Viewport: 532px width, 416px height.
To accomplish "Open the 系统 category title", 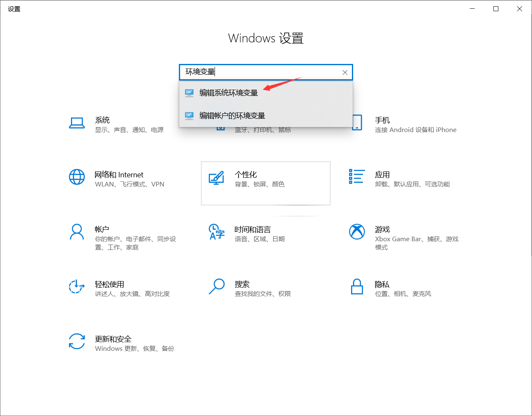I will tap(102, 120).
